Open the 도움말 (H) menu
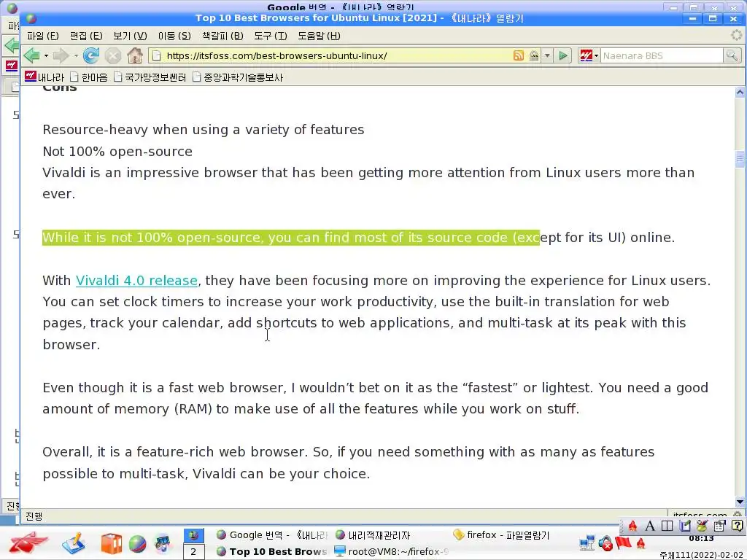 (319, 36)
